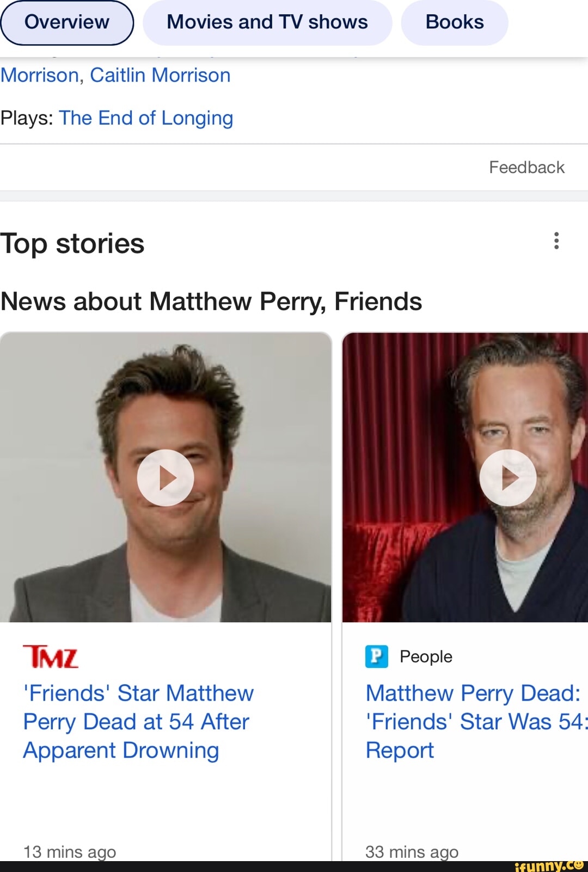The height and width of the screenshot is (872, 588).
Task: Click the TMZ logo
Action: pos(51,656)
